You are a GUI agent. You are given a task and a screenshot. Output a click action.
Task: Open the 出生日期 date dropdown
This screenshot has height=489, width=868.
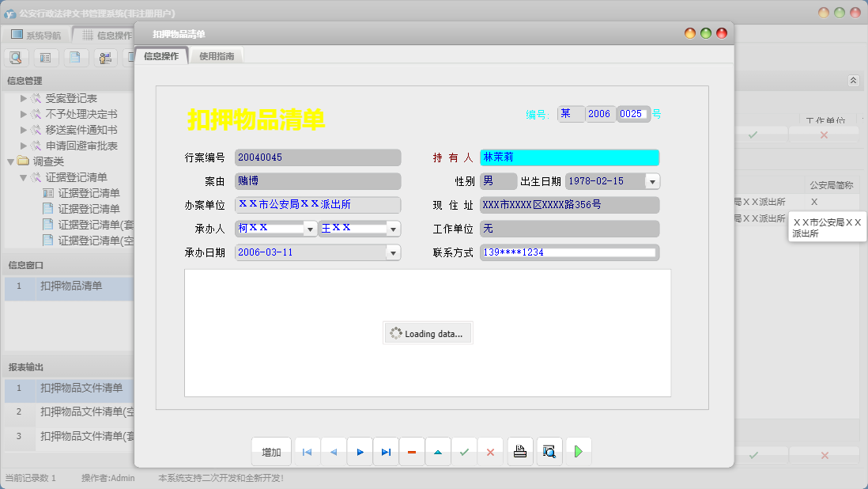tap(652, 181)
